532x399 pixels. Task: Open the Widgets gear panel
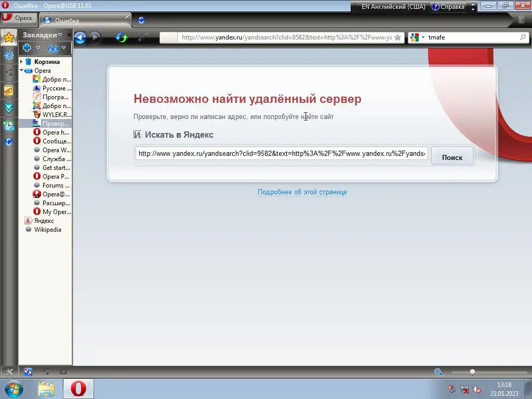click(x=9, y=55)
